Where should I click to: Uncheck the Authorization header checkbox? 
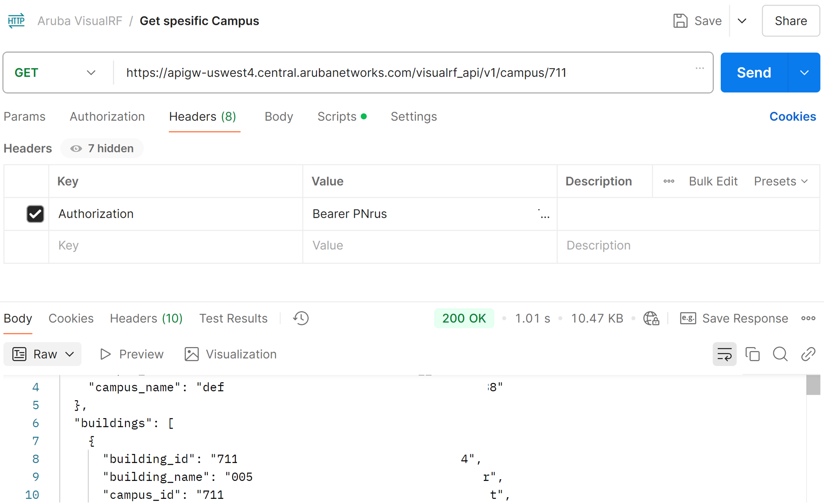(x=35, y=214)
